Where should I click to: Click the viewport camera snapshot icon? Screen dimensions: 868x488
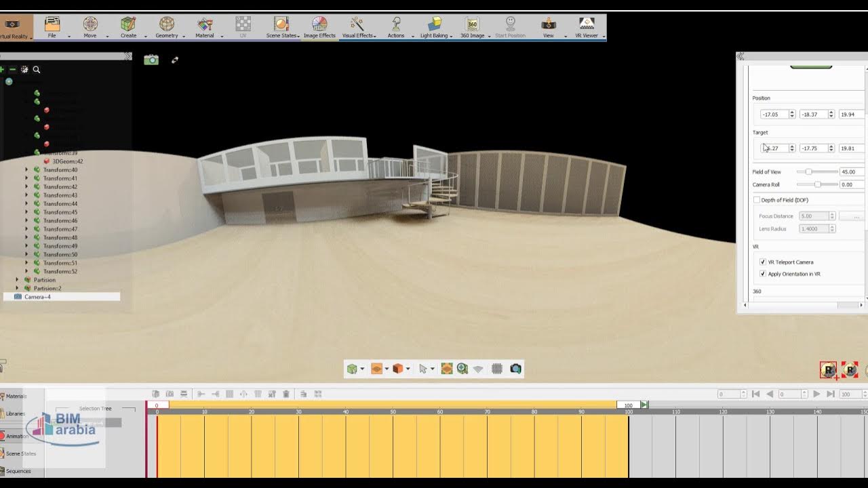click(151, 60)
